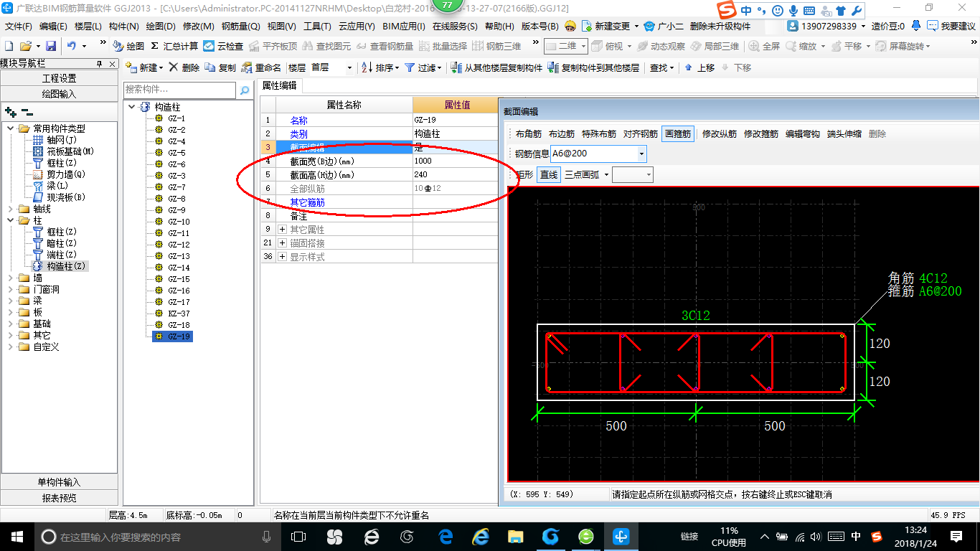Expand the 显示样式 property row
980x551 pixels.
282,257
